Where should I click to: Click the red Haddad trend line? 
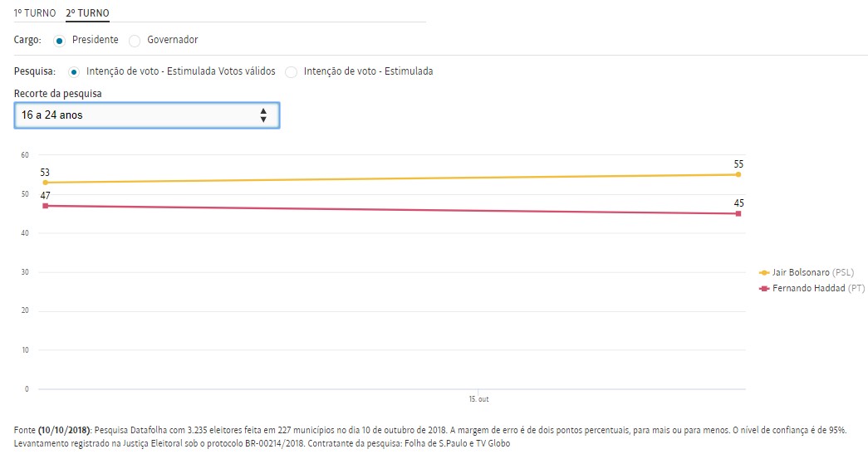click(x=390, y=209)
